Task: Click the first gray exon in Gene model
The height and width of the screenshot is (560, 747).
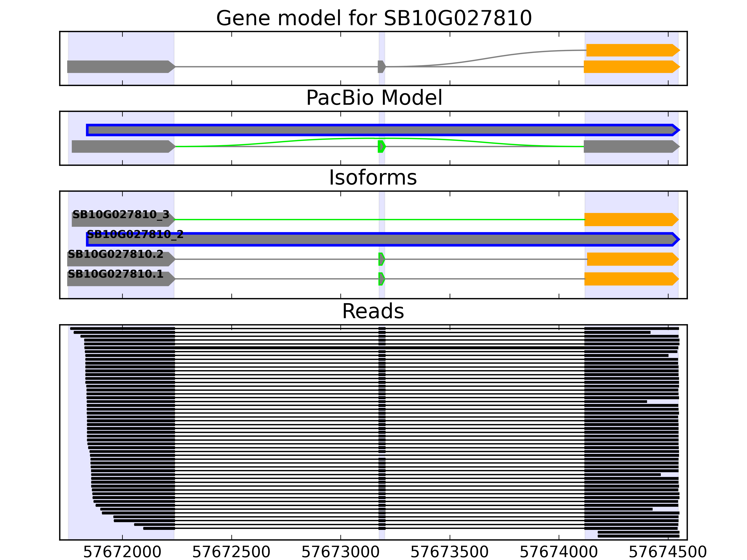Action: tap(120, 67)
